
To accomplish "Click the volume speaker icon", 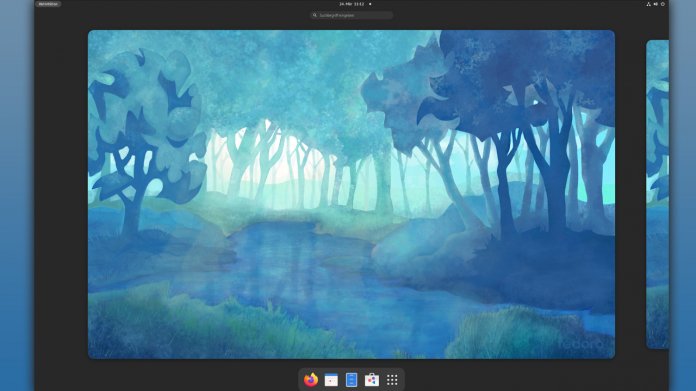I will pyautogui.click(x=656, y=4).
